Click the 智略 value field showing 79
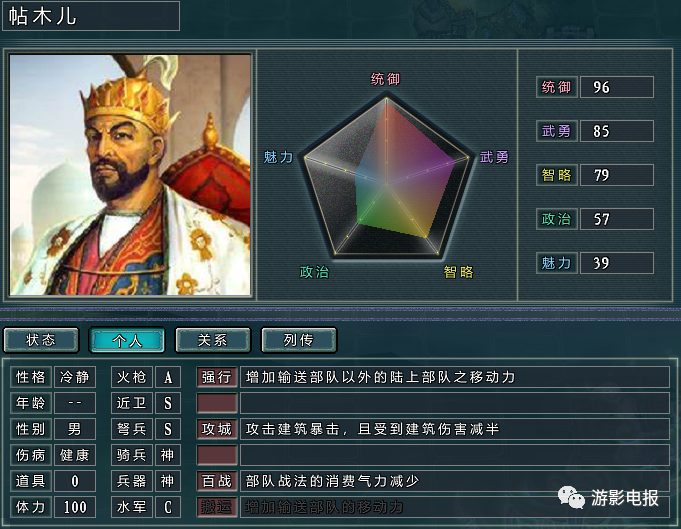681x529 pixels. point(617,175)
